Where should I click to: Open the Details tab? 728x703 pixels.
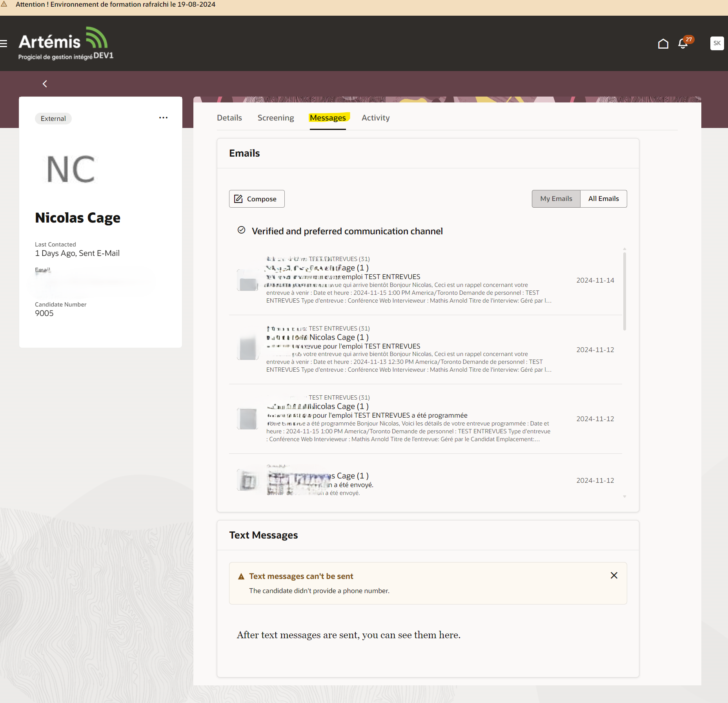[229, 117]
